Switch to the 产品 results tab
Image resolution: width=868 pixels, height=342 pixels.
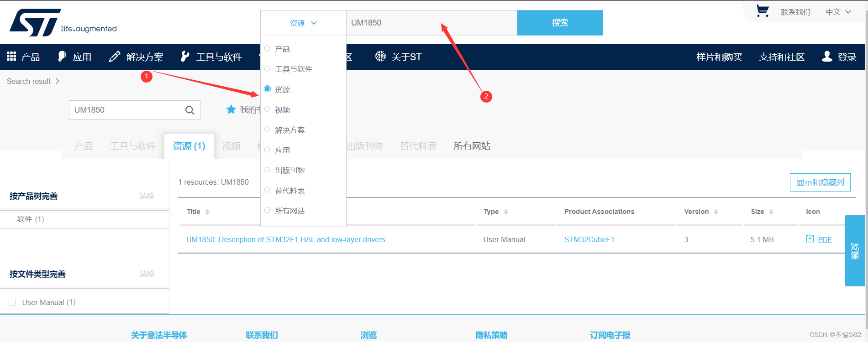(x=84, y=146)
